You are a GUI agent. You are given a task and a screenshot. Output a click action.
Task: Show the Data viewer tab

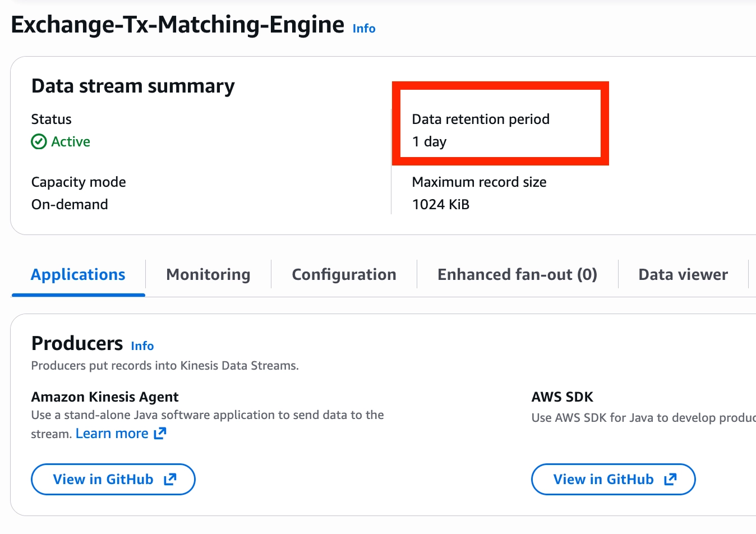[x=683, y=275]
